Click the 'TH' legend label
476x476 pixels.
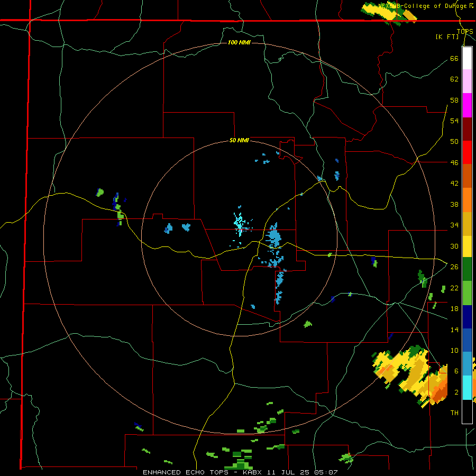[454, 413]
